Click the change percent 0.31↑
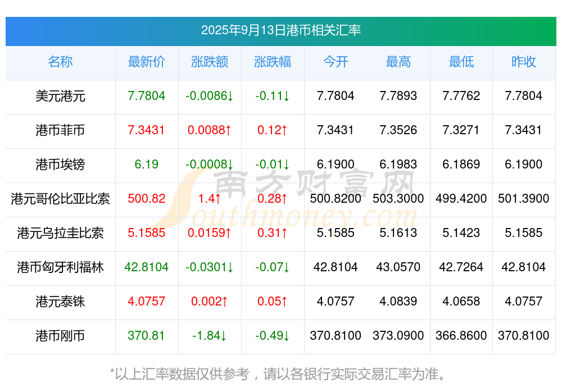The image size is (562, 392). tap(273, 233)
